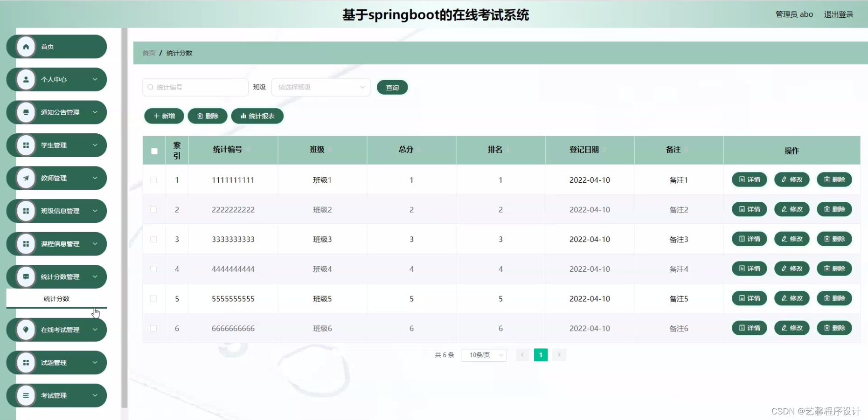Open 通知公告管理 via its announcement icon
The image size is (868, 420).
tap(26, 112)
